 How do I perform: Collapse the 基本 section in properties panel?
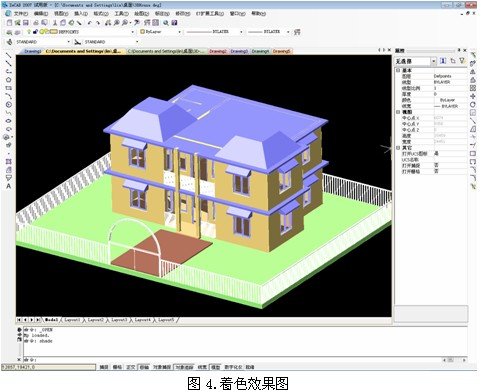click(x=398, y=71)
